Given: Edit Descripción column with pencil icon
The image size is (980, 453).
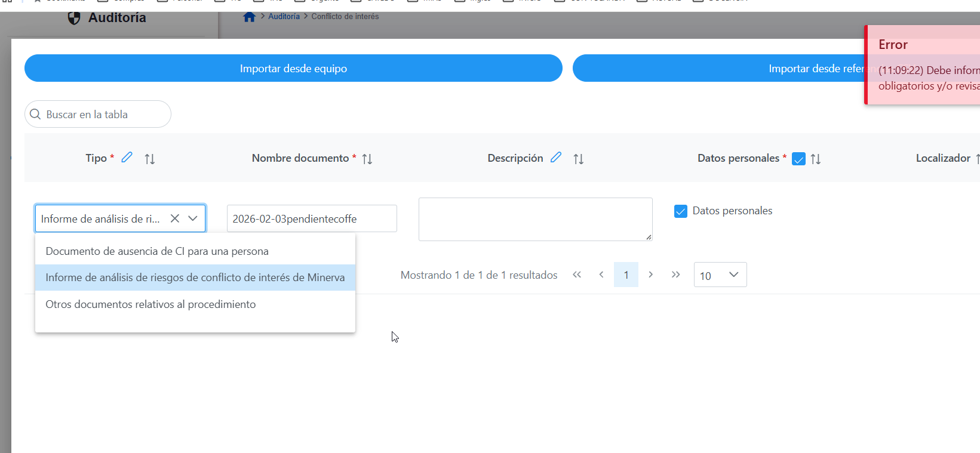Looking at the screenshot, I should point(556,158).
